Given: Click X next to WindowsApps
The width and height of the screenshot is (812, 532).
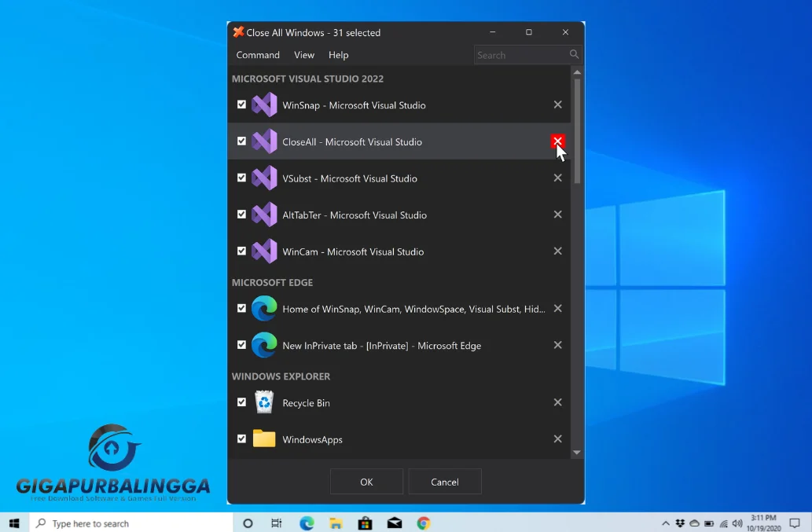Looking at the screenshot, I should tap(558, 438).
